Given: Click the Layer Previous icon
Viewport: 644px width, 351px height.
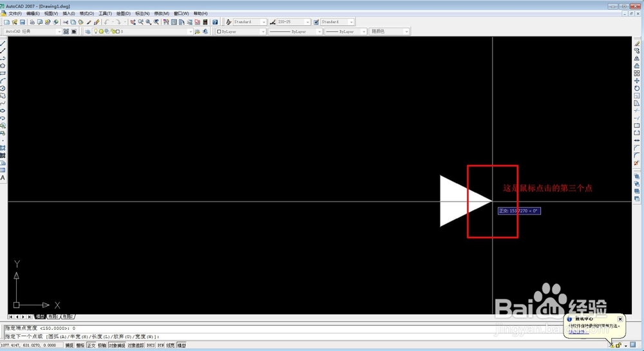Looking at the screenshot, I should (x=205, y=31).
